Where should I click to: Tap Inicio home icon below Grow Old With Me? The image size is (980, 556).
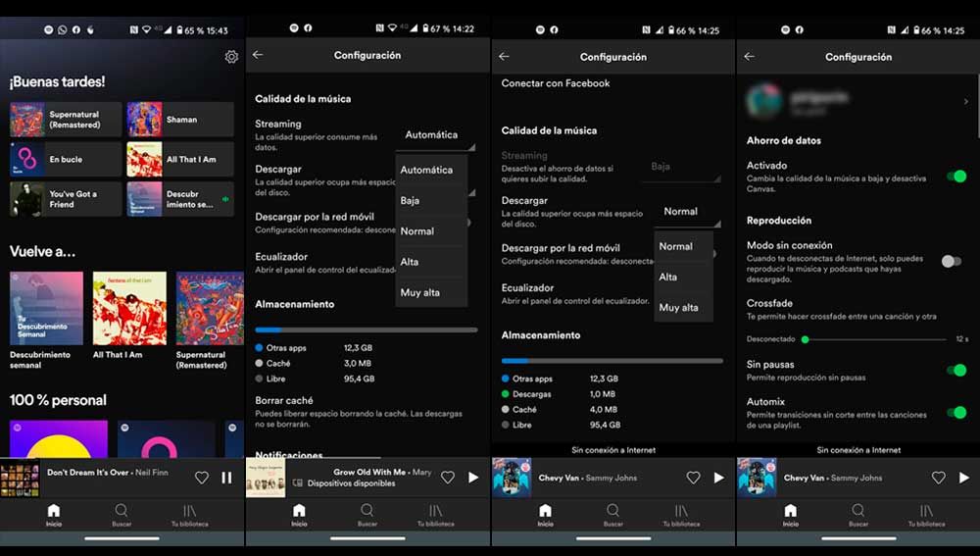point(299,515)
